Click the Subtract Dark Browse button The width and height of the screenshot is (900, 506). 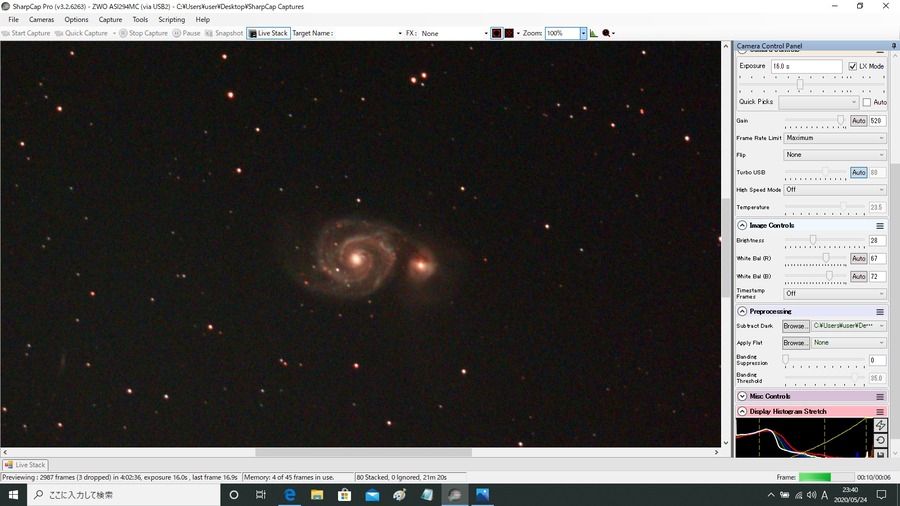[796, 326]
